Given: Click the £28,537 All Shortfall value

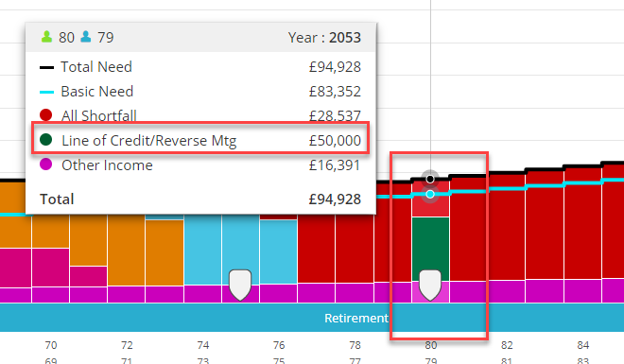Looking at the screenshot, I should tap(335, 115).
